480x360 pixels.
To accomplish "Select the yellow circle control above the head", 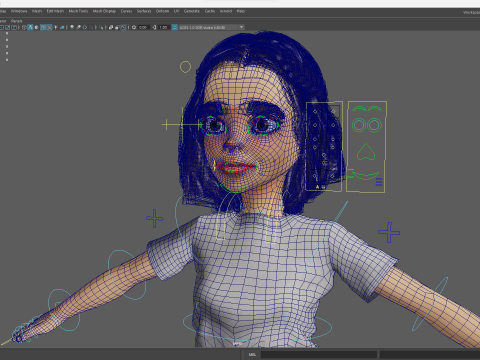I will pos(185,67).
